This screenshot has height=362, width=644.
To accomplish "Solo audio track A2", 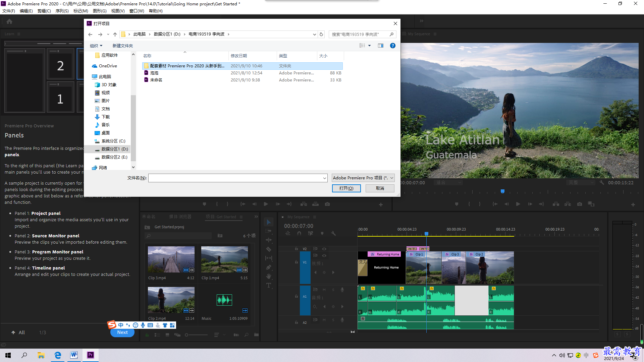I will click(333, 320).
